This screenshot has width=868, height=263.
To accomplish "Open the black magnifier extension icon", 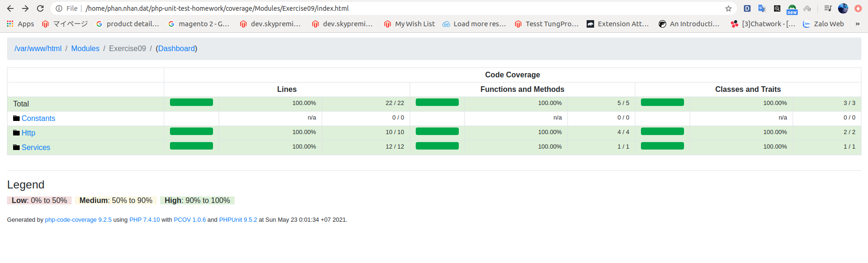I will [x=777, y=8].
